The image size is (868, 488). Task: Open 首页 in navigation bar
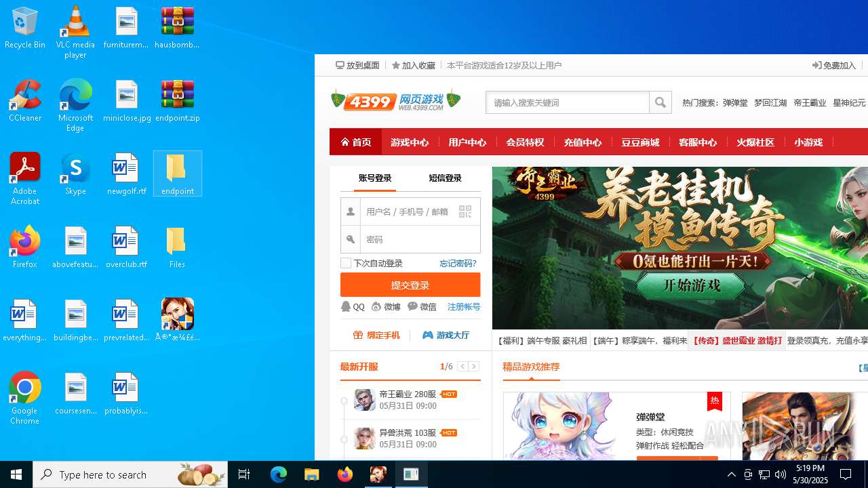click(x=356, y=142)
